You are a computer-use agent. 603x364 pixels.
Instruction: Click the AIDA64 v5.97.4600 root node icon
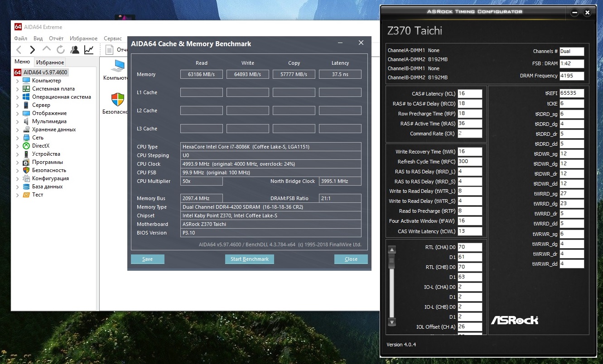(x=18, y=72)
